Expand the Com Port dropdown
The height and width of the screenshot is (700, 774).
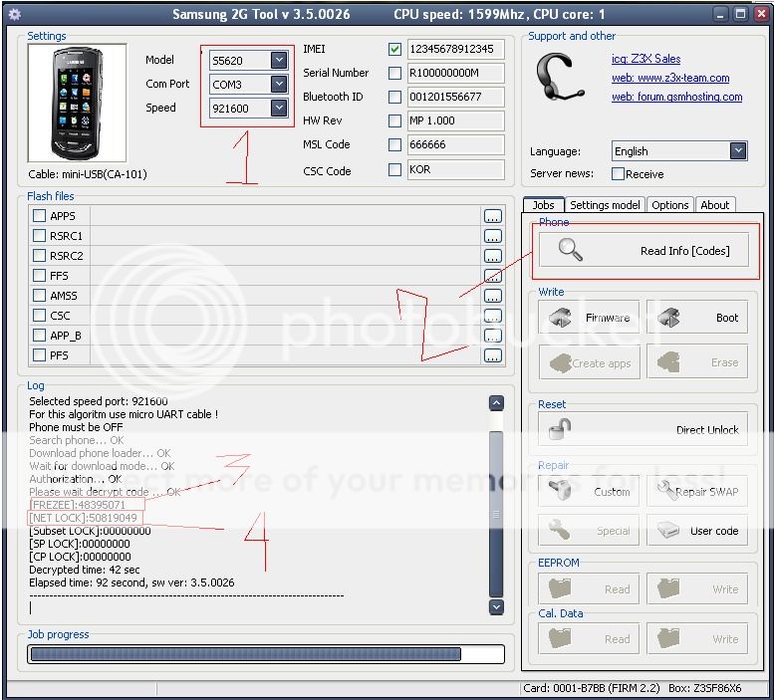click(x=278, y=85)
